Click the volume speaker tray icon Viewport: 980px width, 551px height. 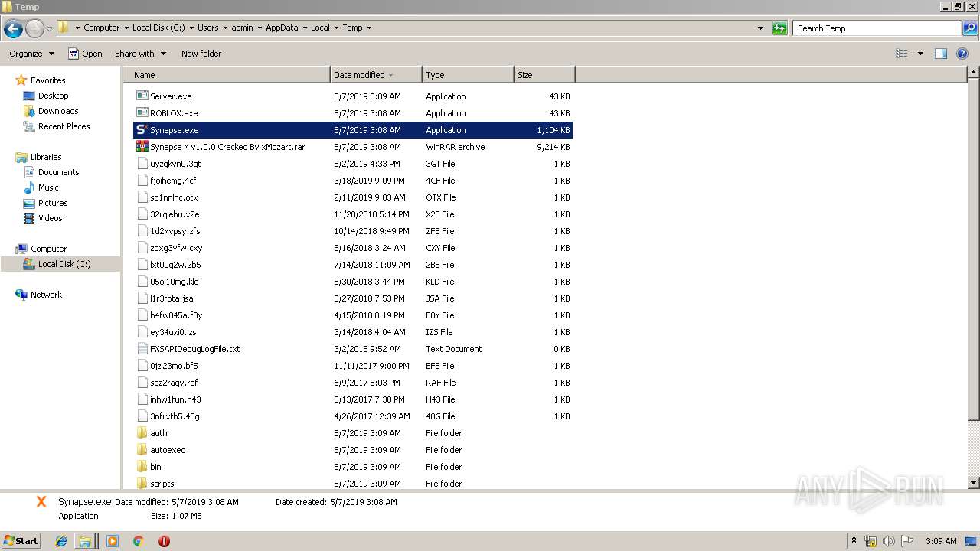(889, 541)
